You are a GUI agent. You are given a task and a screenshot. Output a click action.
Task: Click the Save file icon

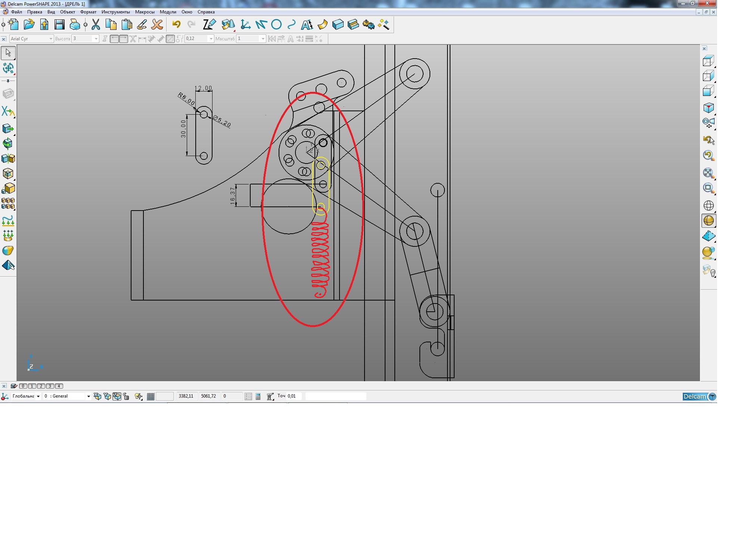pyautogui.click(x=59, y=25)
